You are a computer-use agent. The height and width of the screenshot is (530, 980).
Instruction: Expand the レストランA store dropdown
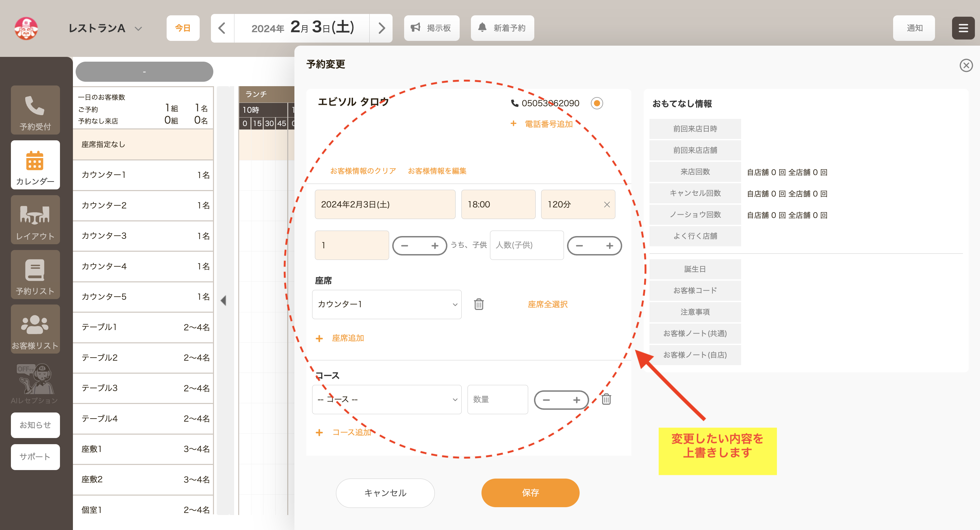[138, 29]
